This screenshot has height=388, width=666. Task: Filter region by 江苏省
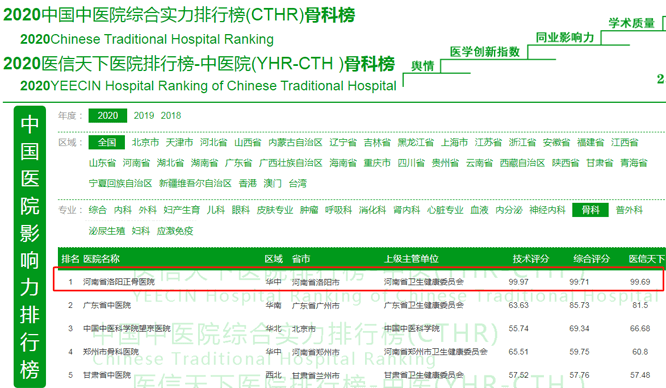(x=488, y=142)
